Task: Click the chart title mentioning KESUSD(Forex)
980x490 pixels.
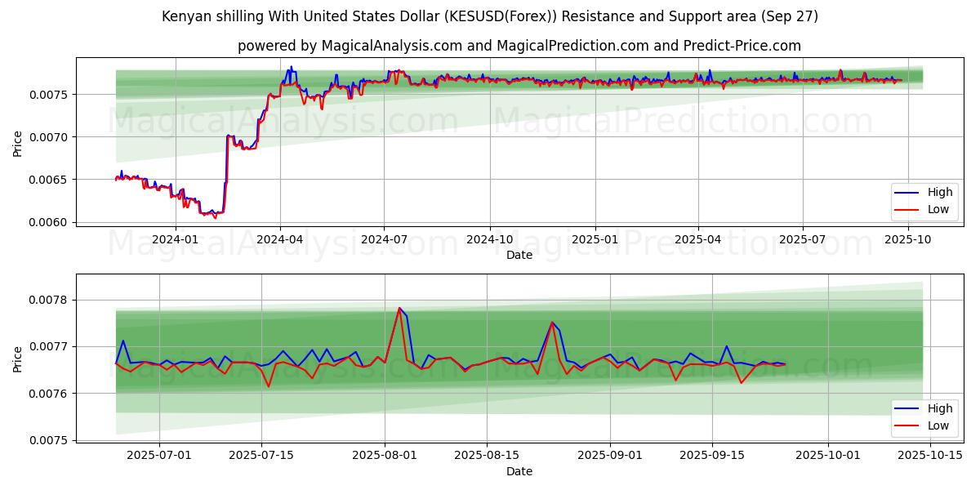Action: 490,16
